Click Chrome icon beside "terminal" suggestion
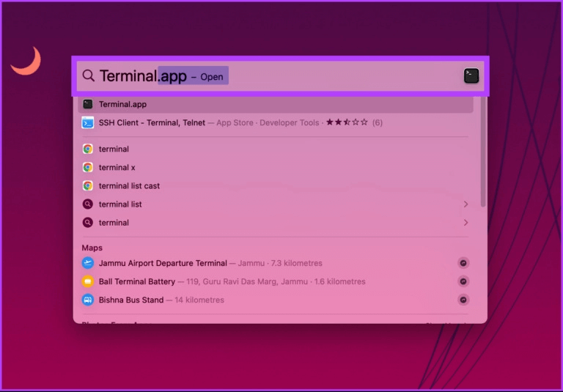 pos(88,149)
